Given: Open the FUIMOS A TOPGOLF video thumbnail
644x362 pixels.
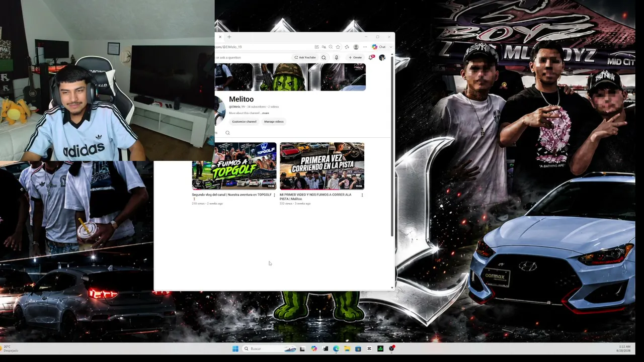Looking at the screenshot, I should pyautogui.click(x=234, y=166).
